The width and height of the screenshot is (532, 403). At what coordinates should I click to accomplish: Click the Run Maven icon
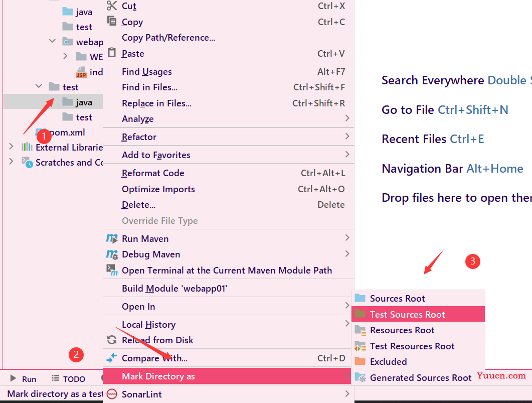pyautogui.click(x=112, y=238)
